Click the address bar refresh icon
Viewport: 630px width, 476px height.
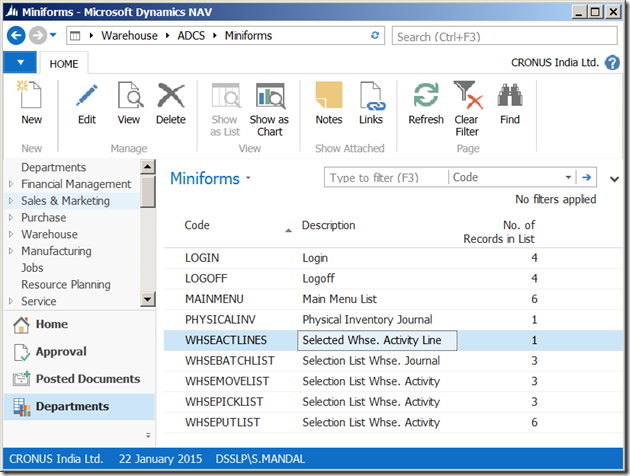[375, 35]
